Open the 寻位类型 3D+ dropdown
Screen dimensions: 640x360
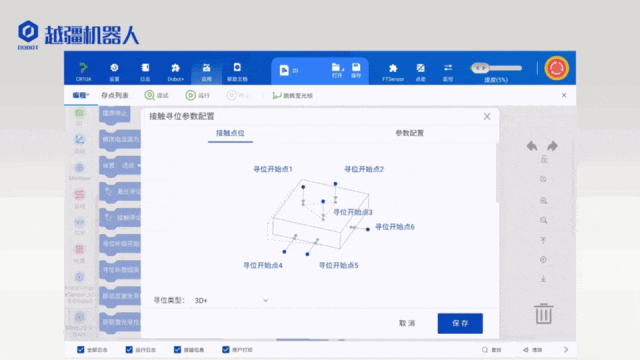click(231, 300)
